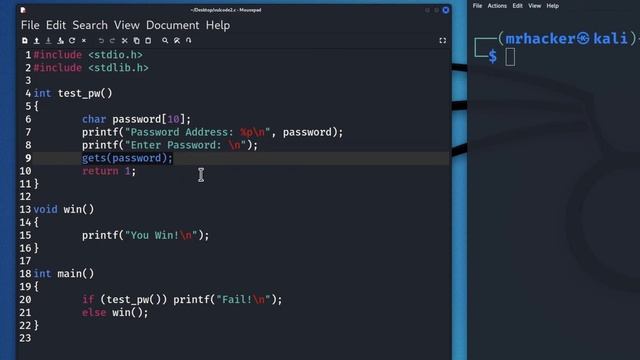Click the 'if (test_pw())' Fail line

[182, 300]
